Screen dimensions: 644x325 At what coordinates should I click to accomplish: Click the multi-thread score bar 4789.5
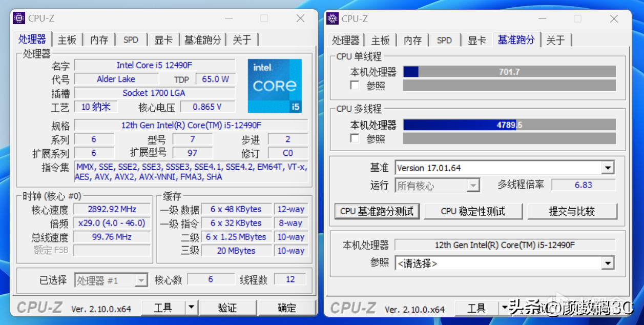pyautogui.click(x=509, y=125)
